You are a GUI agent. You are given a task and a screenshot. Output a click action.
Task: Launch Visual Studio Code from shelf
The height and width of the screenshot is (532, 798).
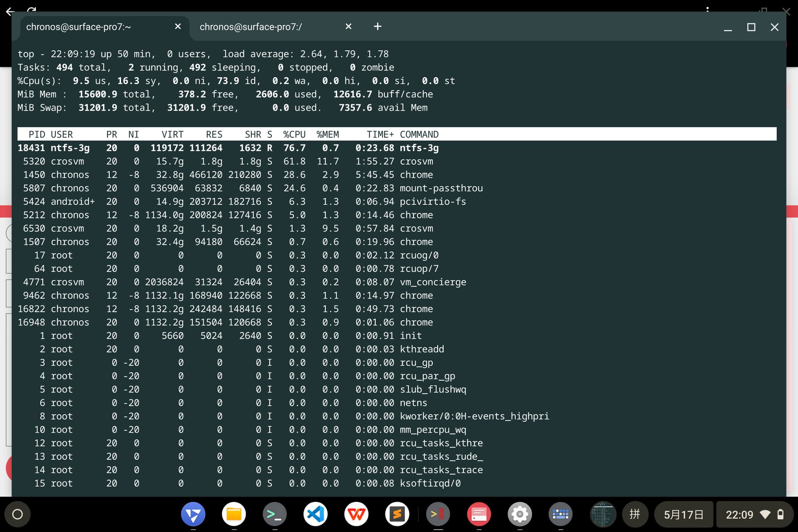coord(315,515)
